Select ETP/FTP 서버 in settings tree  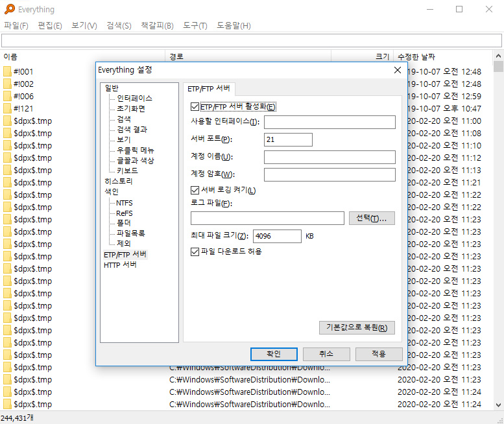point(125,254)
